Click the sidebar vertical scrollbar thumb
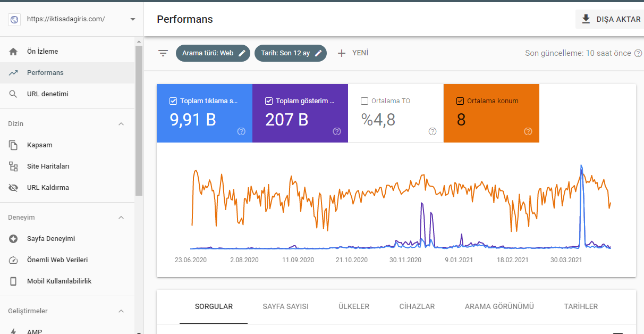644x334 pixels. [x=139, y=121]
